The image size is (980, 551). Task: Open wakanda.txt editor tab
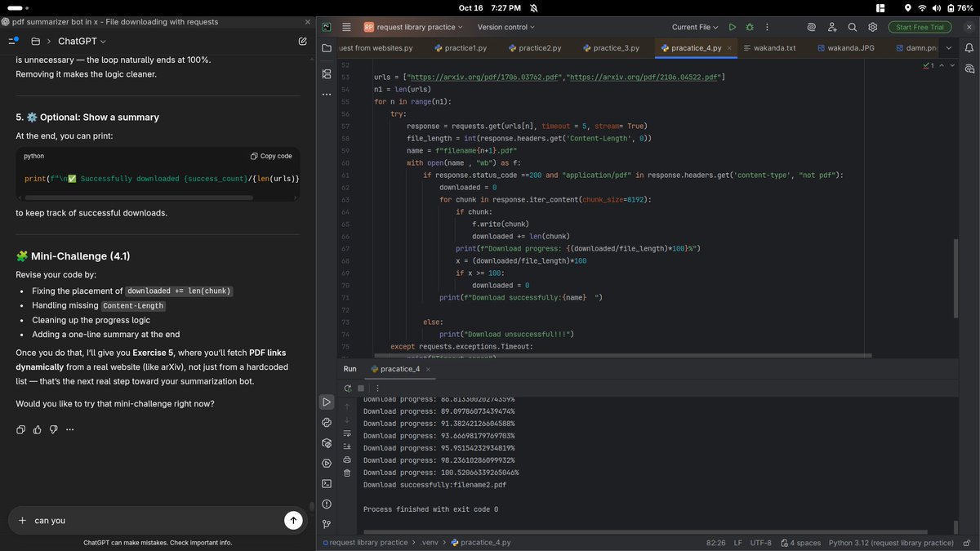[770, 48]
